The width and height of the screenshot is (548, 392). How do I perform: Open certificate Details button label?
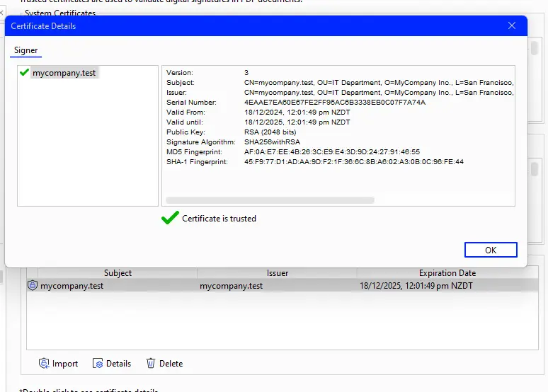(118, 364)
